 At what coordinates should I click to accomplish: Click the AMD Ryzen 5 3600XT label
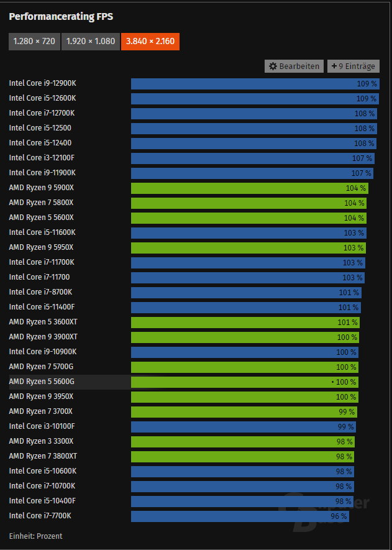[43, 322]
